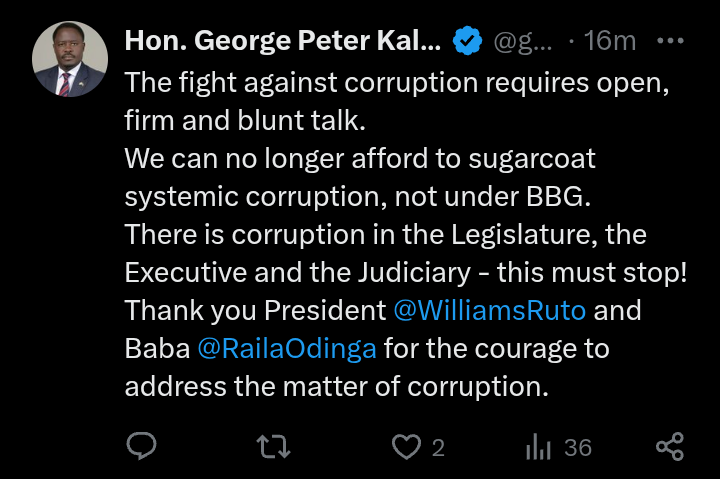This screenshot has width=720, height=479.
Task: Open the three-dot more options menu
Action: click(668, 41)
